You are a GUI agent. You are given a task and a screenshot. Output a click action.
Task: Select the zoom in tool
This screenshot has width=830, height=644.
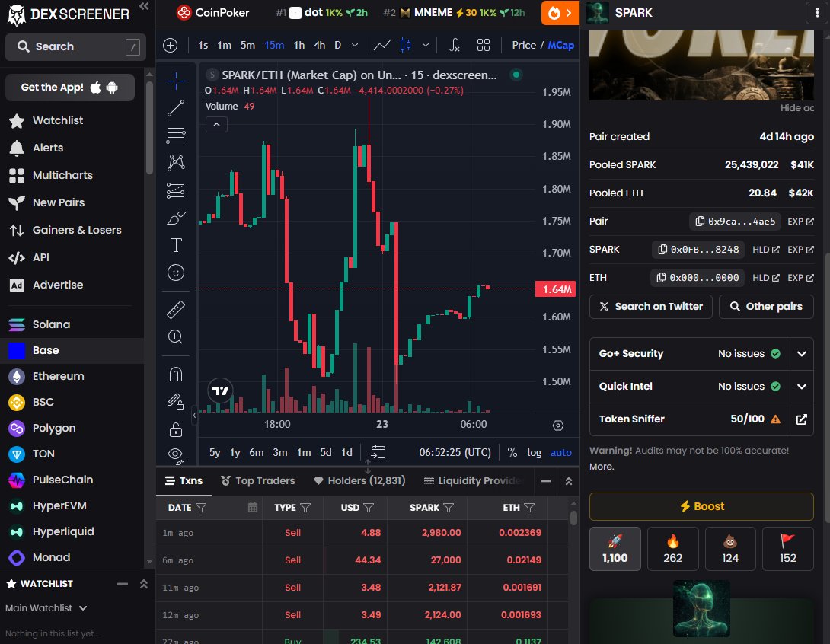(x=176, y=337)
